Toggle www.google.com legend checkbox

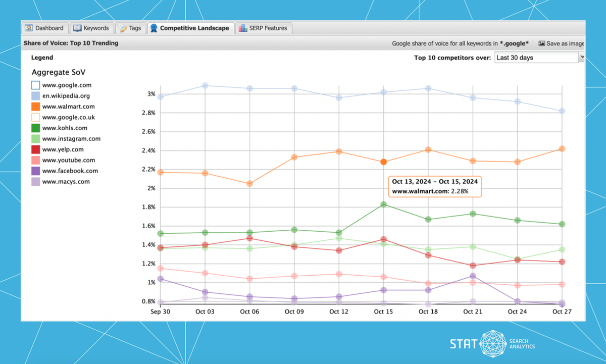tap(35, 85)
